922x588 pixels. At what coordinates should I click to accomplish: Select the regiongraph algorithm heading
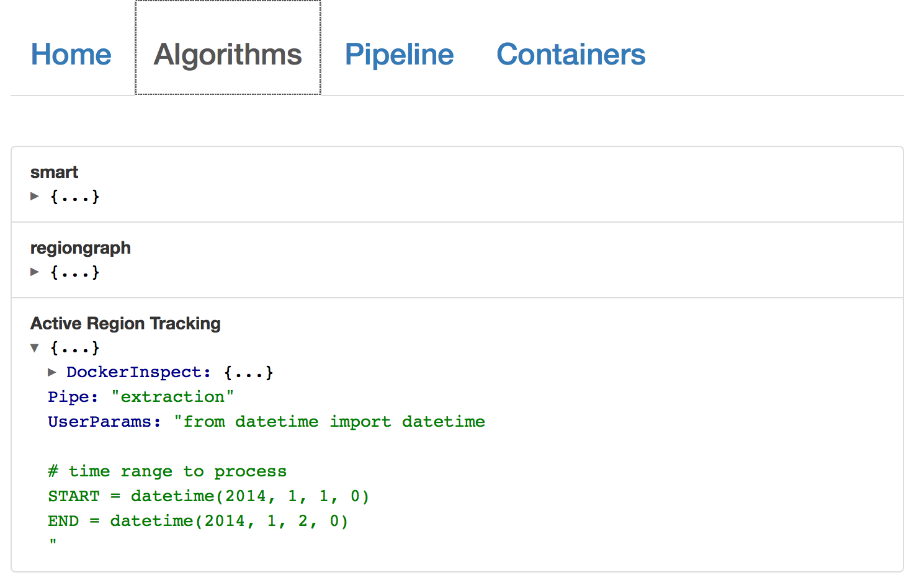[81, 248]
